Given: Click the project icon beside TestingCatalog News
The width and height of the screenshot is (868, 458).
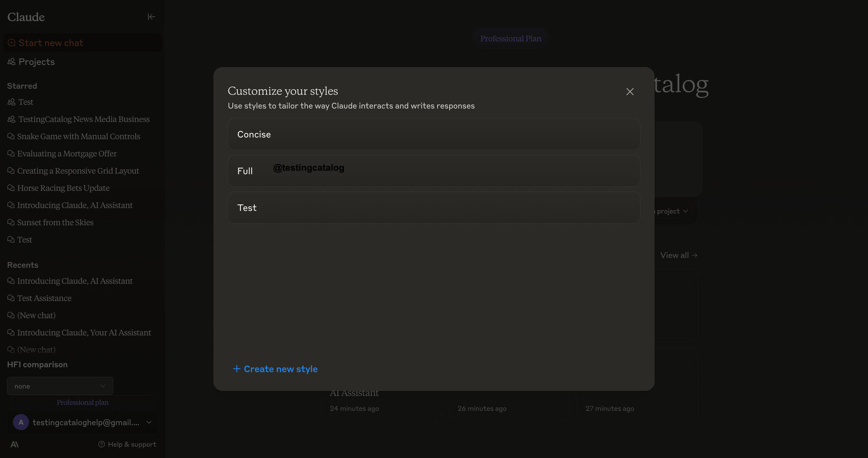Looking at the screenshot, I should 11,119.
